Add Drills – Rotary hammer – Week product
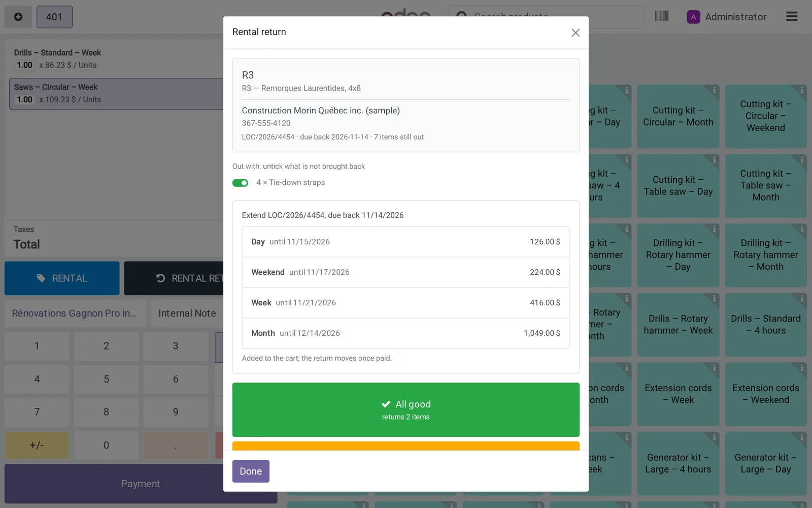Image resolution: width=812 pixels, height=508 pixels. click(678, 325)
